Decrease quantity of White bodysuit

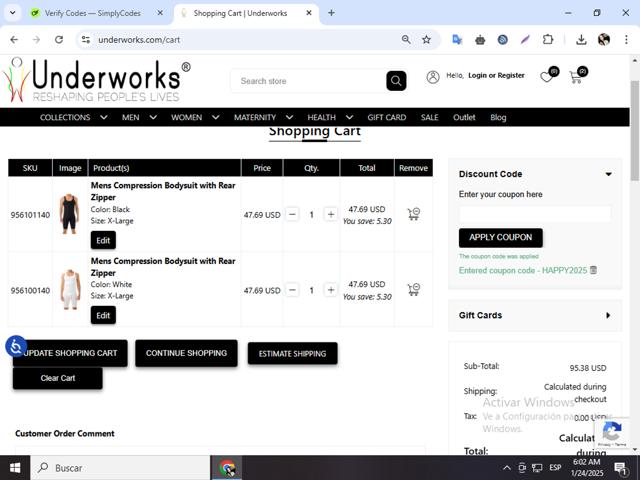pyautogui.click(x=292, y=290)
